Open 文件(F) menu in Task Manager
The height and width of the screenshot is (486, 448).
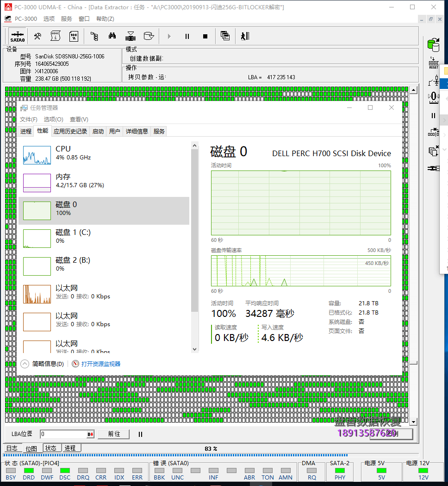point(29,120)
